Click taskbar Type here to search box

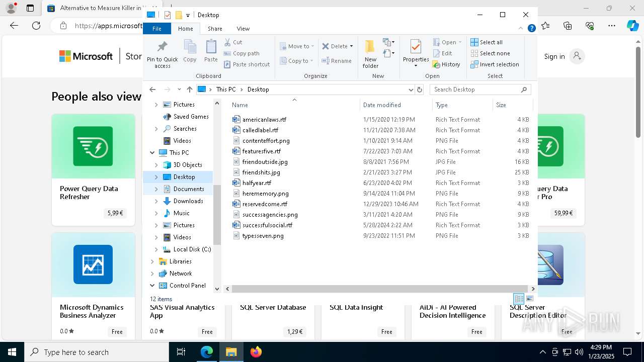(96, 352)
